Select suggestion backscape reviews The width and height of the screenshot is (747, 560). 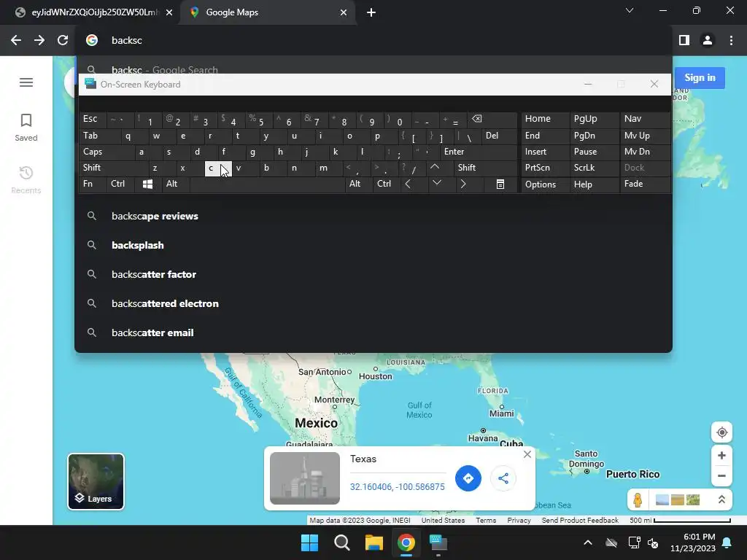click(373, 216)
